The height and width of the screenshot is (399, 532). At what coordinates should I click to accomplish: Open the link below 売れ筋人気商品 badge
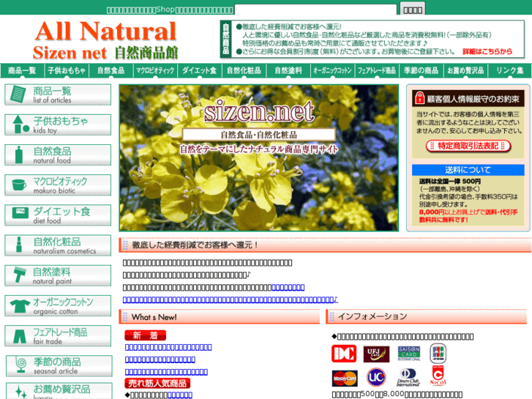(180, 395)
